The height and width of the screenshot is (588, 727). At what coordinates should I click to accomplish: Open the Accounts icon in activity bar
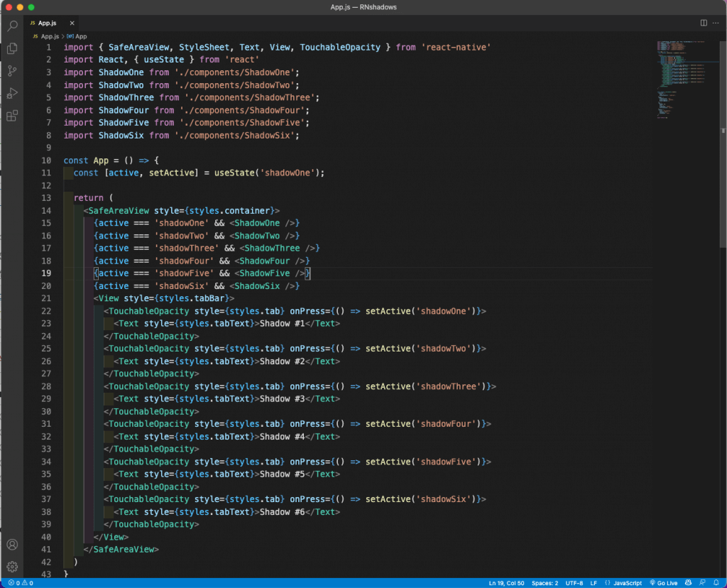(x=12, y=545)
